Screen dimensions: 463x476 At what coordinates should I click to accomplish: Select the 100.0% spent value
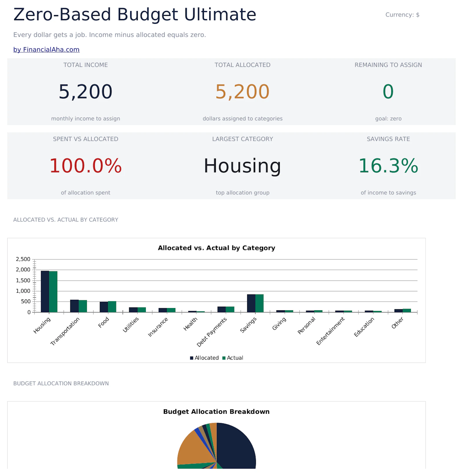[86, 166]
